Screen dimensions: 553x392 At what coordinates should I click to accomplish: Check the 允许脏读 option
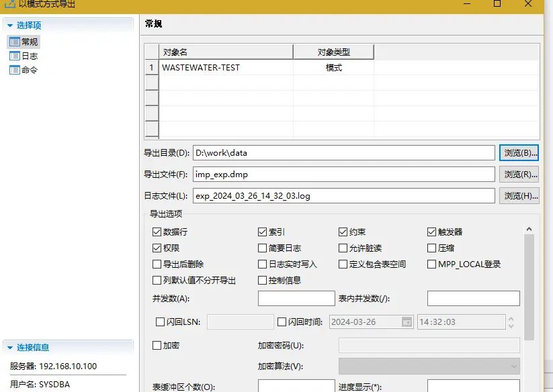343,247
